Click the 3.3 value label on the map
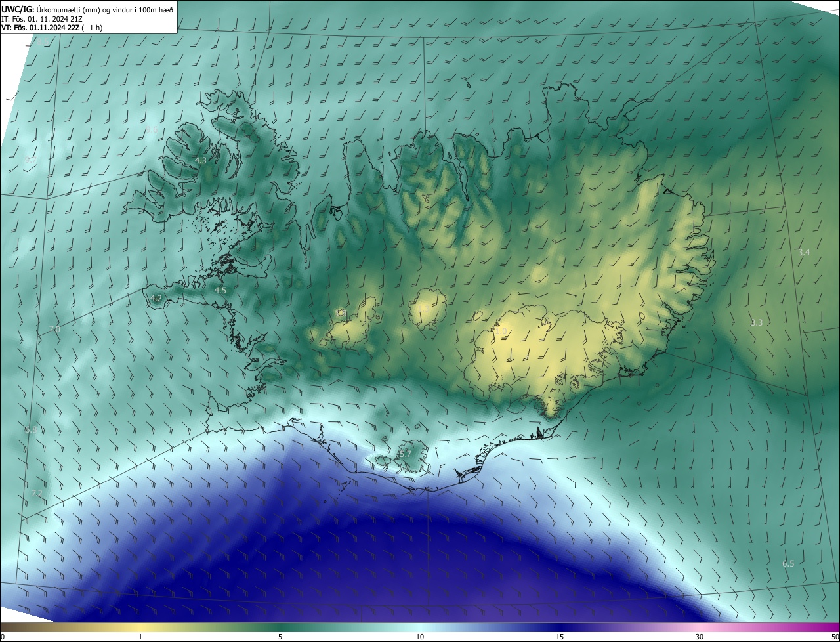 click(757, 322)
